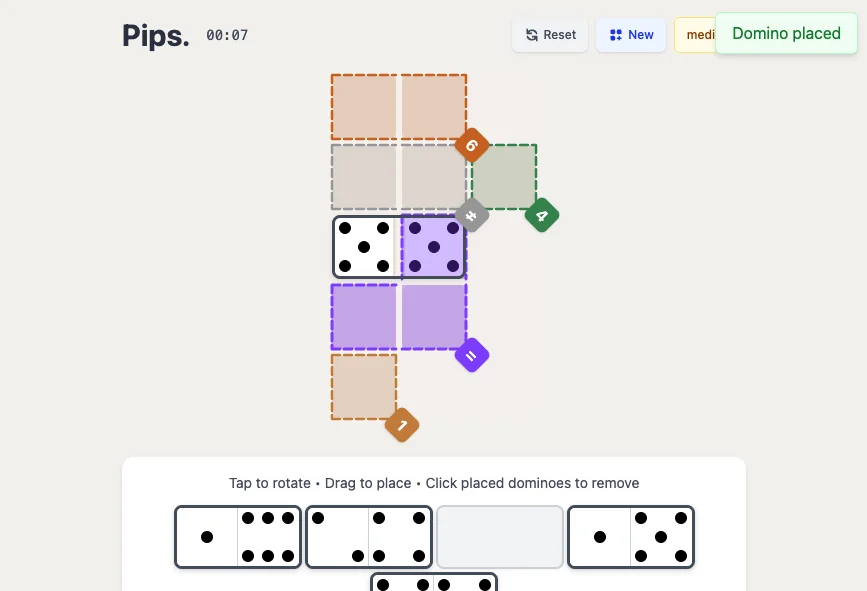867x591 pixels.
Task: Click the Reset puzzle button
Action: pos(551,35)
